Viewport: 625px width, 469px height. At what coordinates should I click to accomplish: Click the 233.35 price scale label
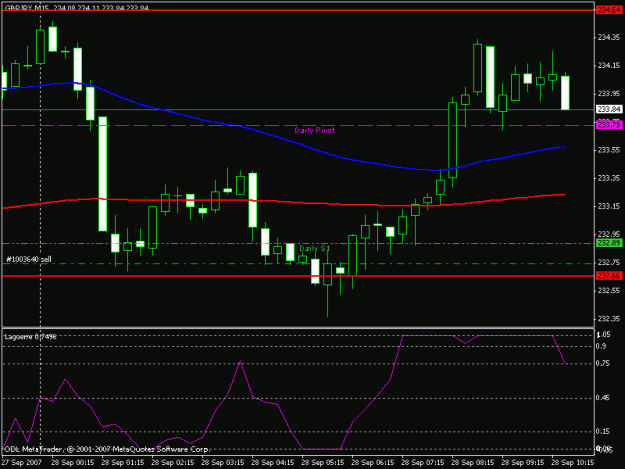point(609,178)
